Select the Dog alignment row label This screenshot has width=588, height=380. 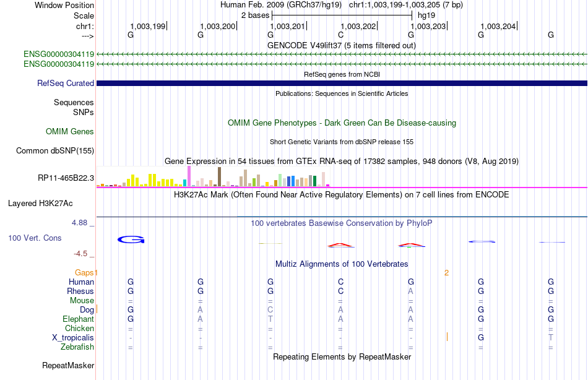[87, 310]
